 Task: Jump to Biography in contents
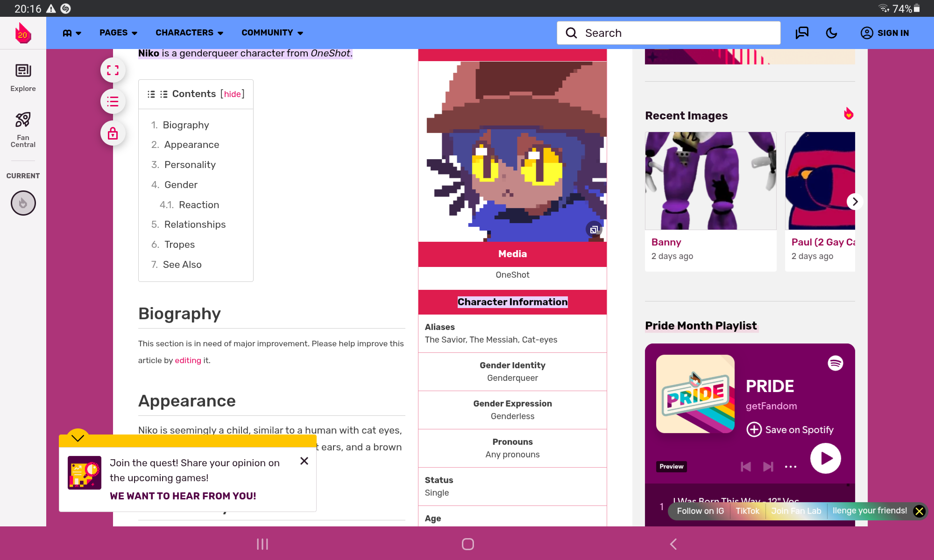[185, 125]
